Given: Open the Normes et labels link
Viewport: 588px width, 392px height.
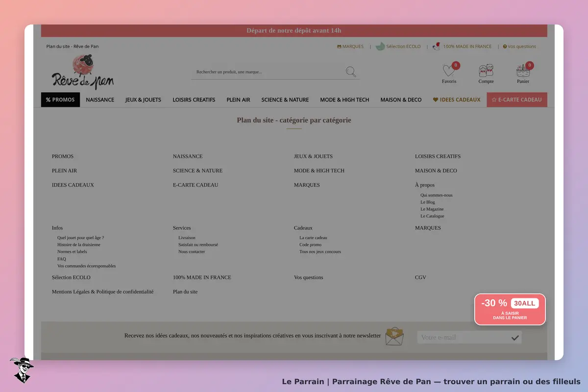Looking at the screenshot, I should pyautogui.click(x=72, y=251).
